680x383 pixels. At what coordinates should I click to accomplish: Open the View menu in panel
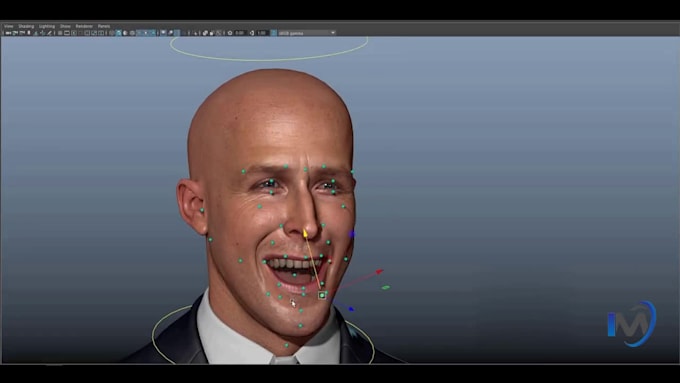click(x=8, y=26)
